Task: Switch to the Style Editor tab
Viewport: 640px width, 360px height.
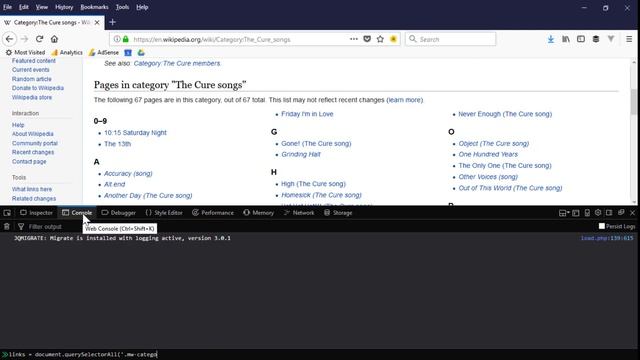Action: pyautogui.click(x=164, y=213)
